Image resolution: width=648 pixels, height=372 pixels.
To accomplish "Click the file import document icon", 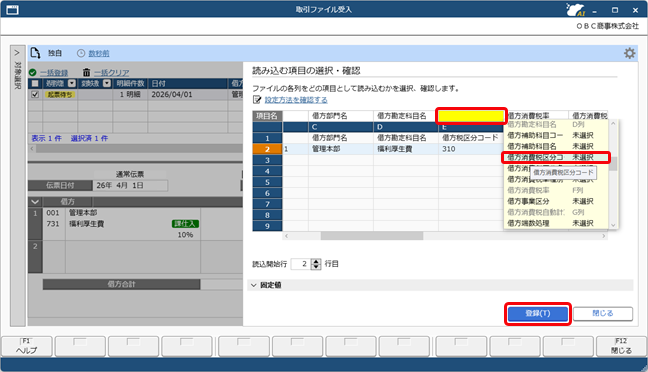I will [36, 52].
